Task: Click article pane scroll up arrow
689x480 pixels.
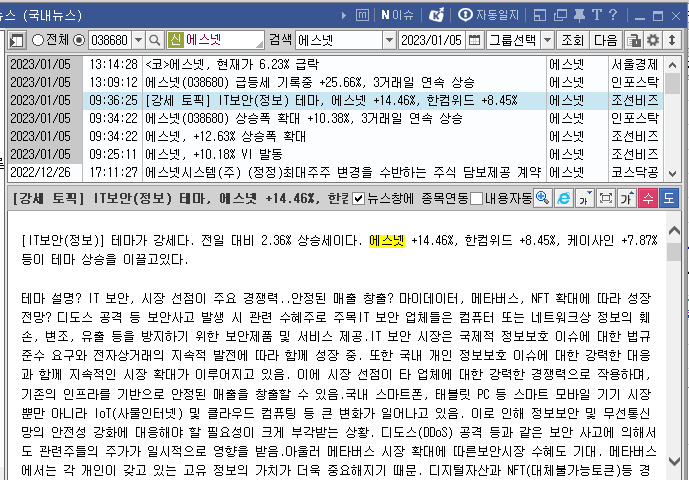Action: (x=674, y=230)
